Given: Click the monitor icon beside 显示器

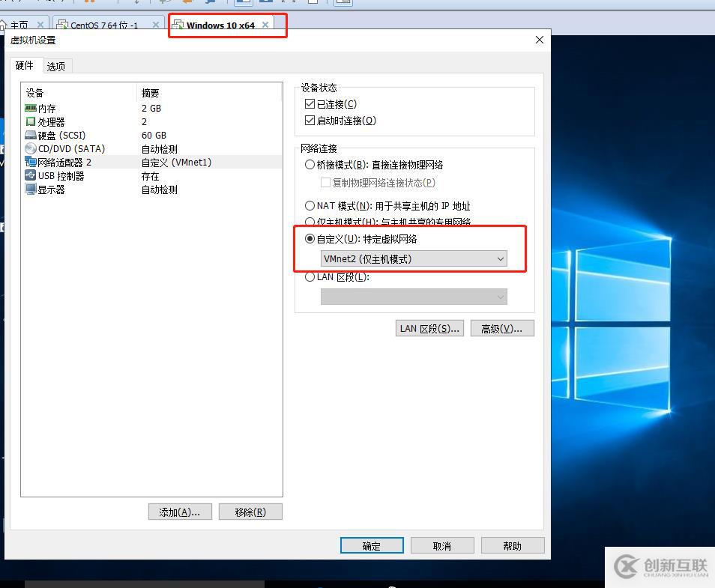Looking at the screenshot, I should tap(31, 190).
